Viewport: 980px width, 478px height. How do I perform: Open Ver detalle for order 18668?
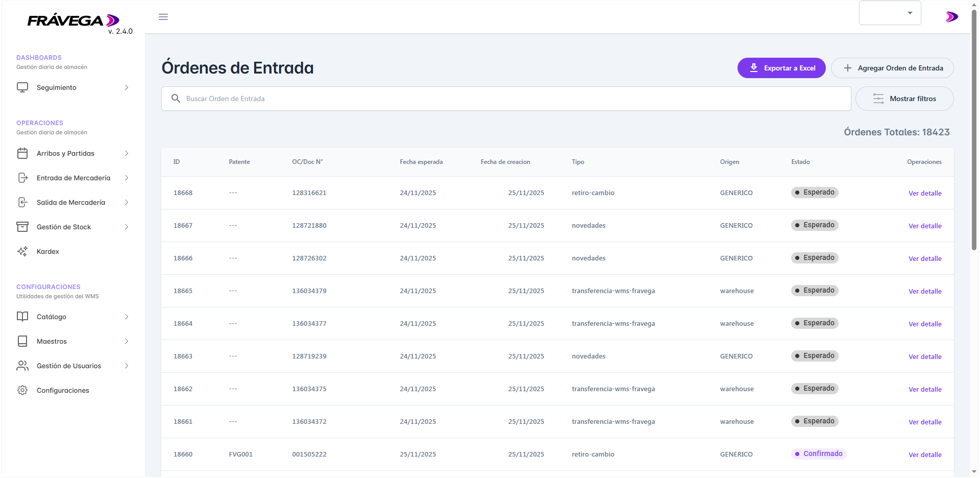[x=925, y=193]
